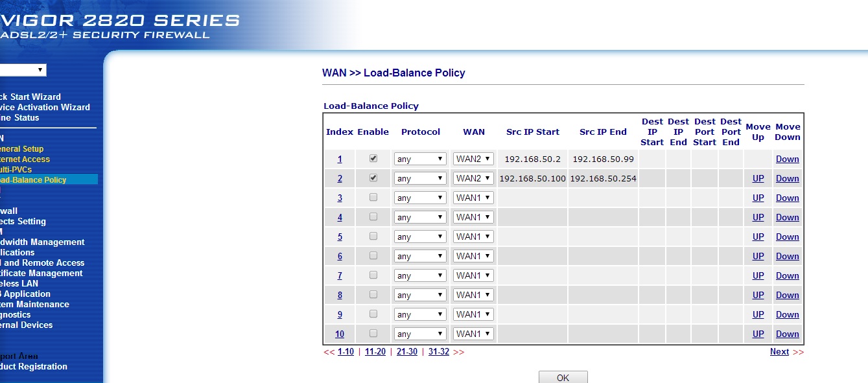868x383 pixels.
Task: Open Certificate Management in sidebar
Action: tap(41, 273)
